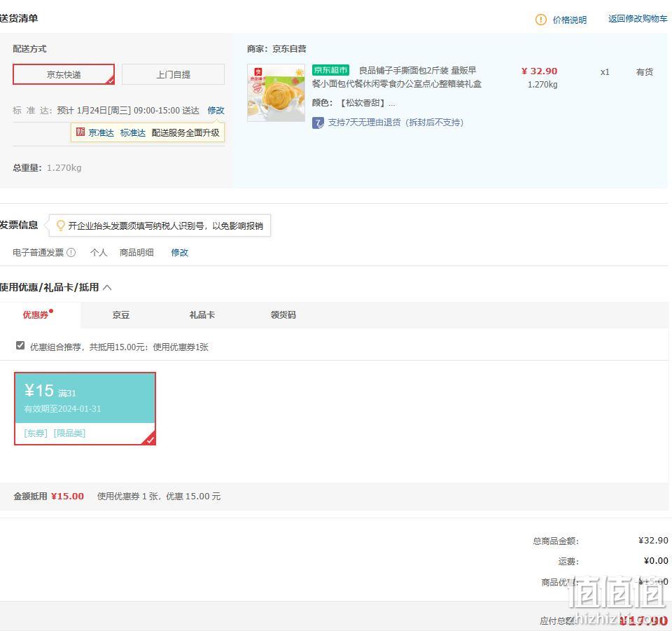Select 上门自提 pickup option

click(x=173, y=74)
